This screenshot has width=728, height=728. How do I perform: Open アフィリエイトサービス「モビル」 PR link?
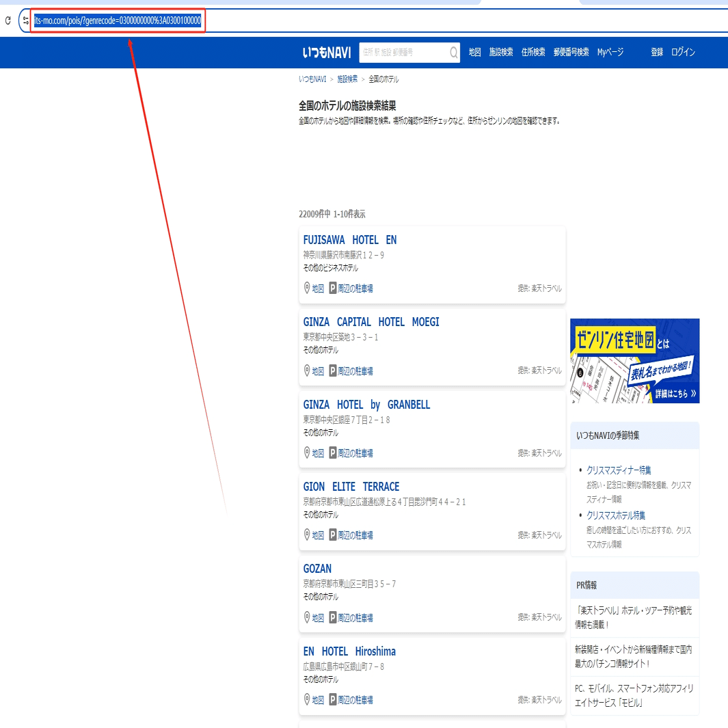click(x=634, y=695)
